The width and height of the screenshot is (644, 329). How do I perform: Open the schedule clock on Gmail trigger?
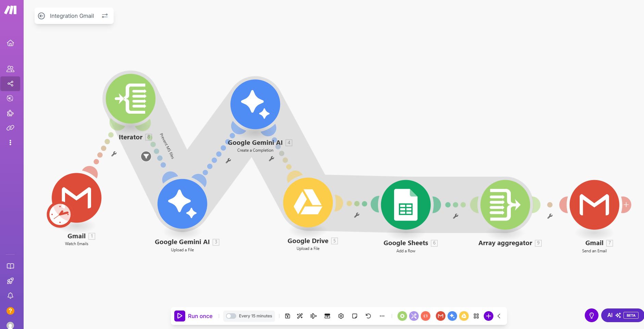pos(60,215)
